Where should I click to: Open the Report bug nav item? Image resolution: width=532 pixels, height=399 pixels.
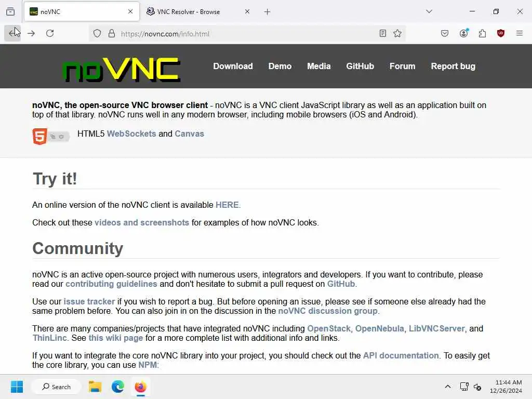pyautogui.click(x=453, y=66)
